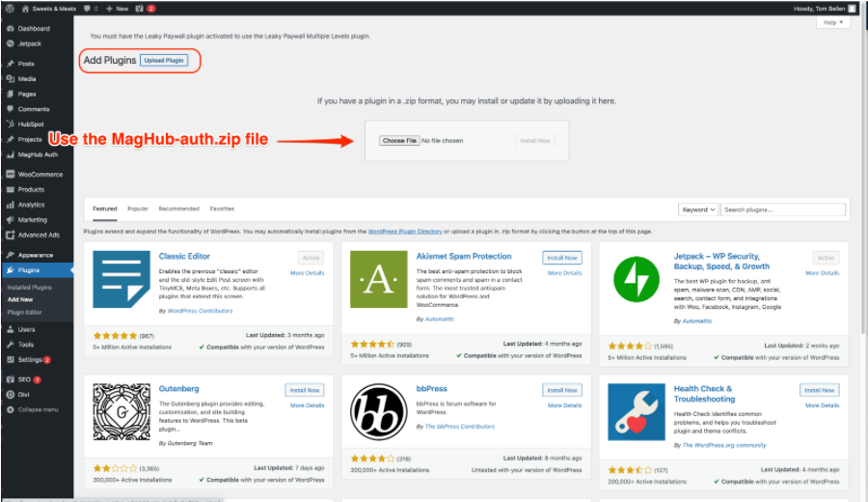Open the SEO Yoast icon in sidebar
Screen dimensions: 868x502
tap(10, 379)
